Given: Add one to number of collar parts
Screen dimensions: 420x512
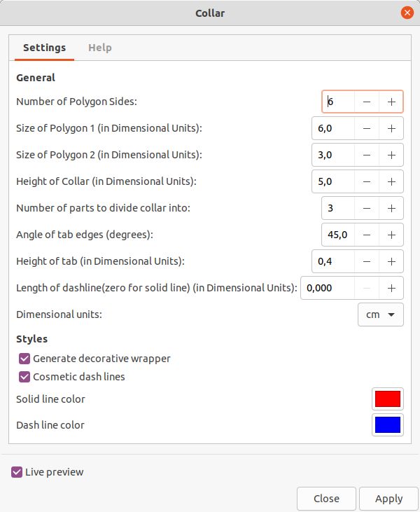Looking at the screenshot, I should [391, 208].
